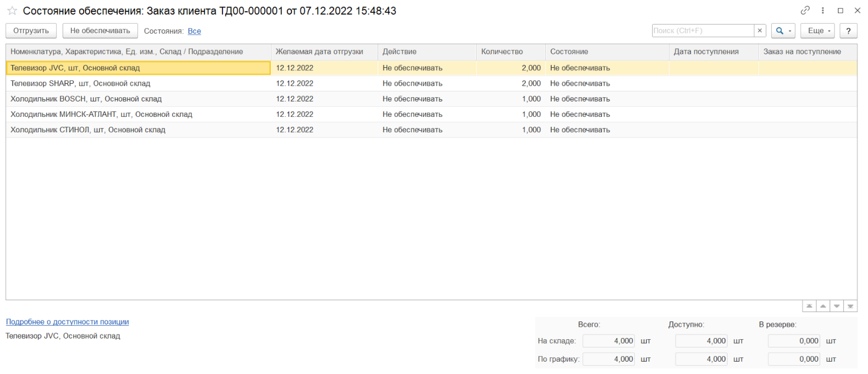The height and width of the screenshot is (374, 868).
Task: Clear the search field with X icon
Action: 760,31
